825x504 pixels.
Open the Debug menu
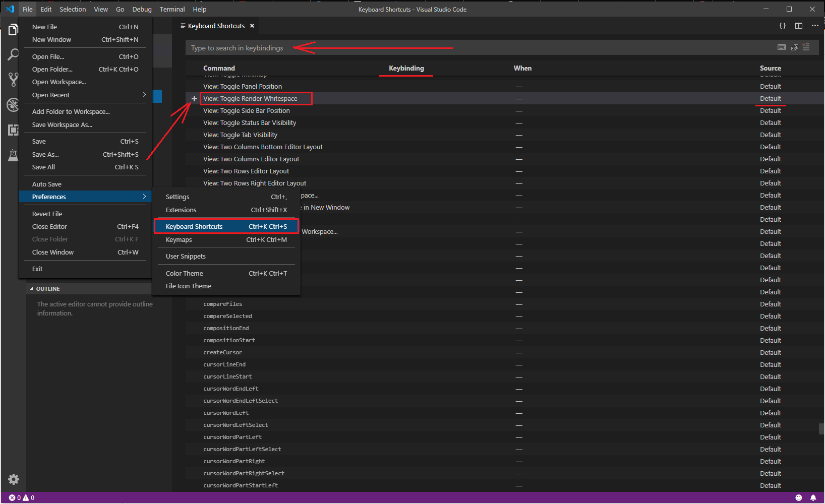point(142,9)
